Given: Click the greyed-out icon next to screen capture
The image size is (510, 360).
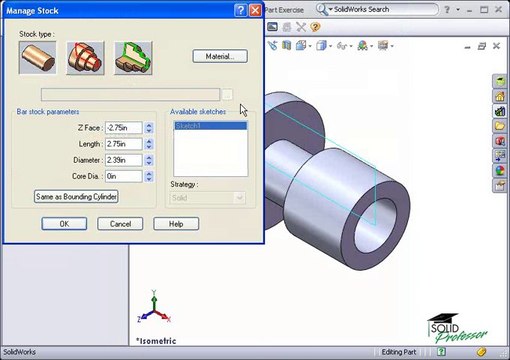Looking at the screenshot, I should pos(287,27).
